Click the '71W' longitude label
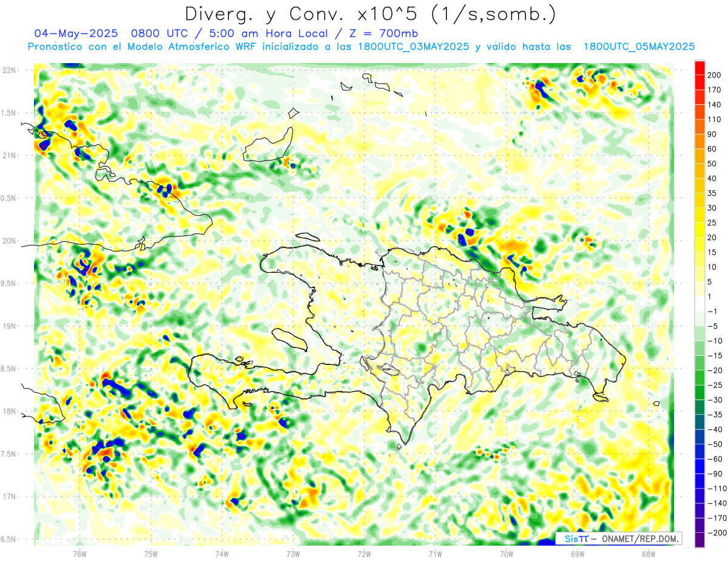 (435, 554)
